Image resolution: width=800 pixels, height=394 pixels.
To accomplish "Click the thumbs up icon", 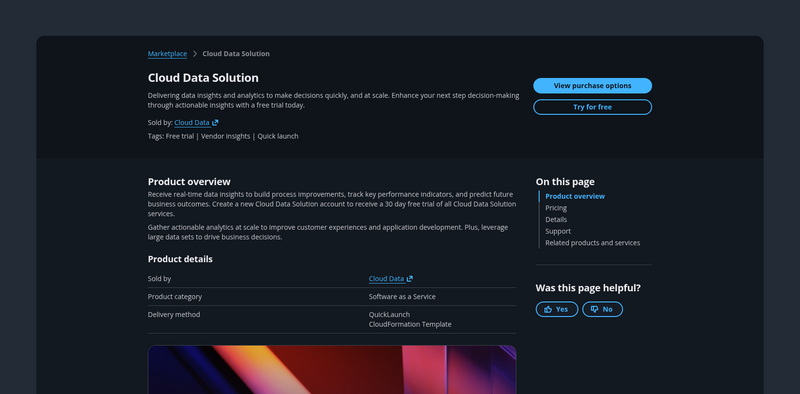I will 548,309.
